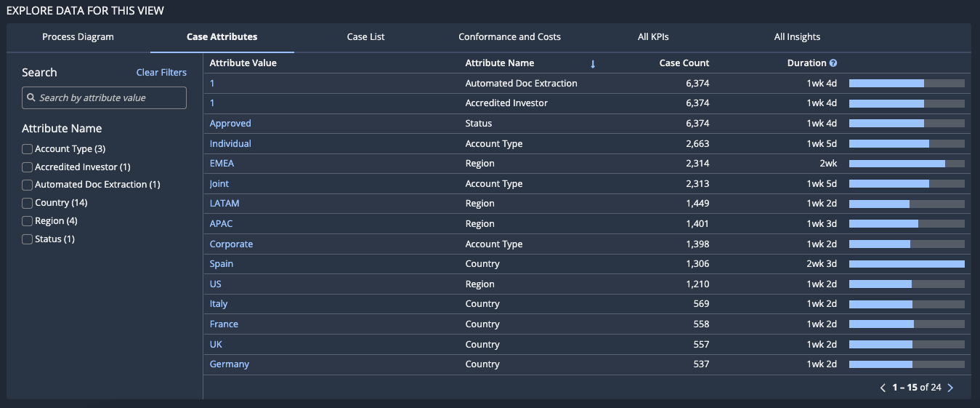
Task: Open the All Insights tab
Action: 797,37
